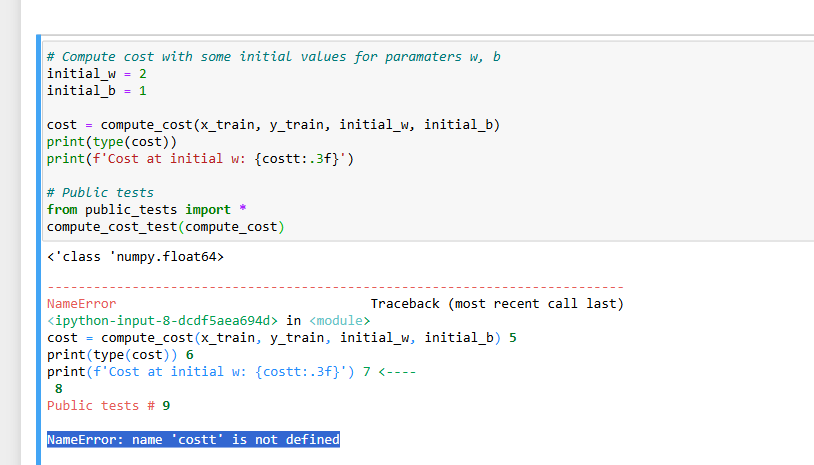This screenshot has width=814, height=465.
Task: Click the '<ipython-input-8-dcdf5aea694d>' traceback reference
Action: point(162,321)
